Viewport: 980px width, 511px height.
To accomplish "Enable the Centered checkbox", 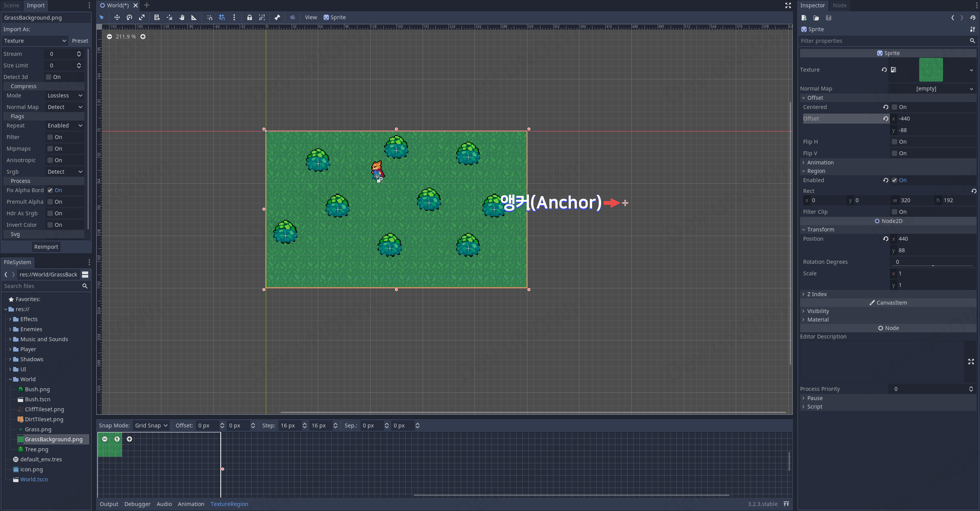I will tap(894, 107).
